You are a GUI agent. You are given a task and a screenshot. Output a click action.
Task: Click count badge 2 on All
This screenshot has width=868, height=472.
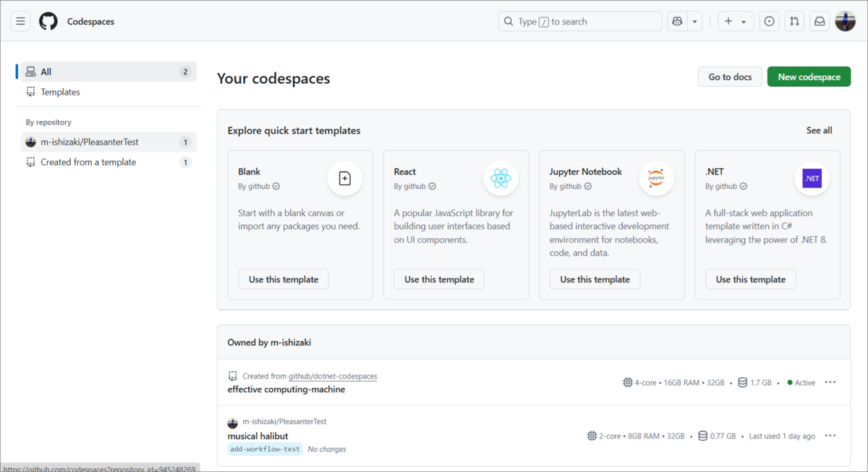coord(185,72)
